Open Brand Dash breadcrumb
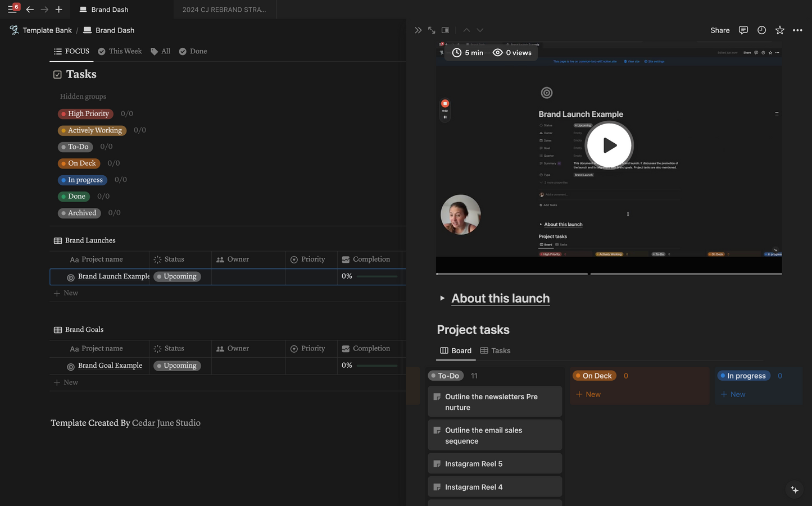Screen dimensions: 812x506 click(x=109, y=30)
